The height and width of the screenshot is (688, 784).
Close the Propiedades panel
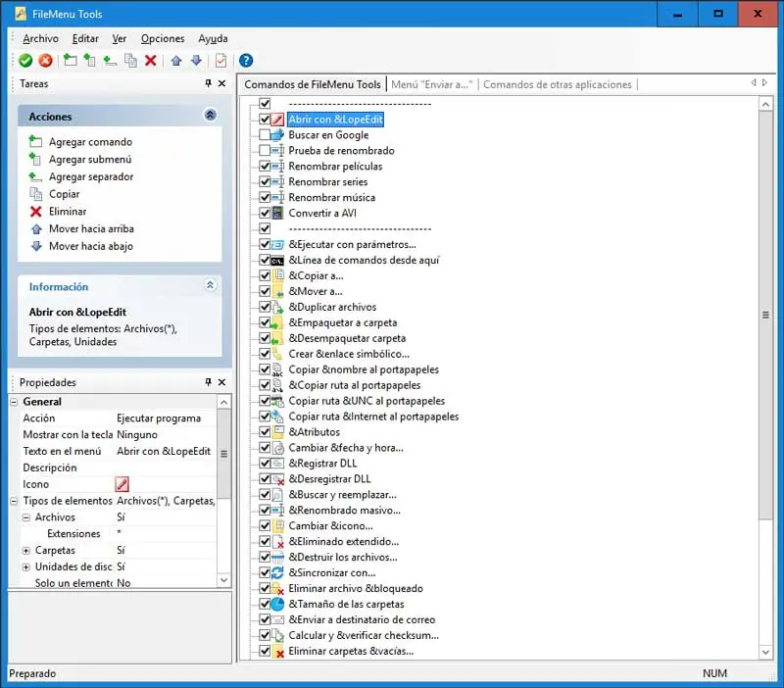tap(222, 382)
